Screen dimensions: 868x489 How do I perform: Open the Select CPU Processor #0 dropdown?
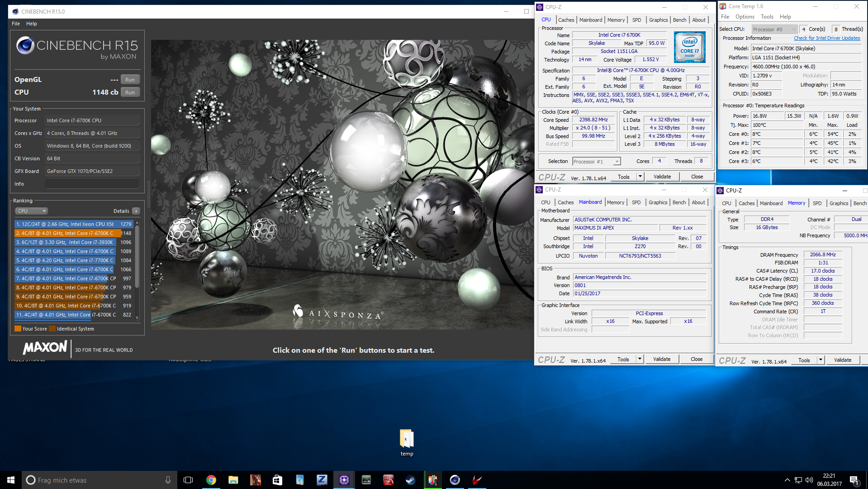click(x=774, y=29)
